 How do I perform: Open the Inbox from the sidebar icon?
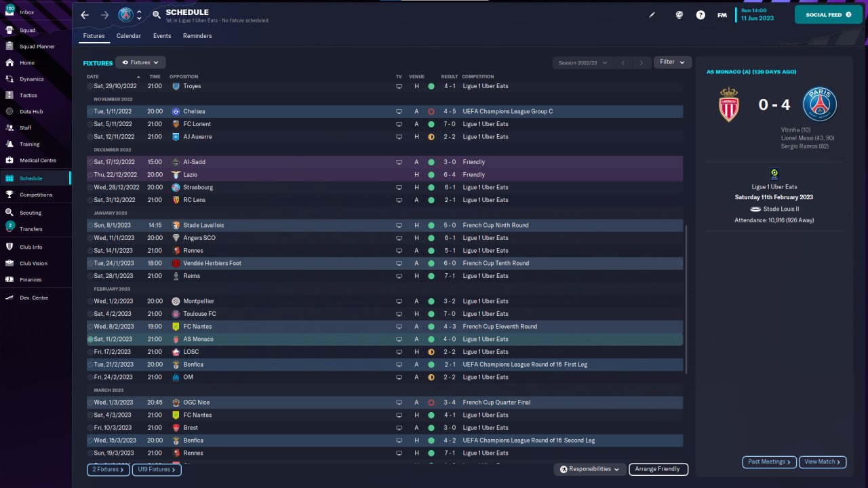point(9,12)
